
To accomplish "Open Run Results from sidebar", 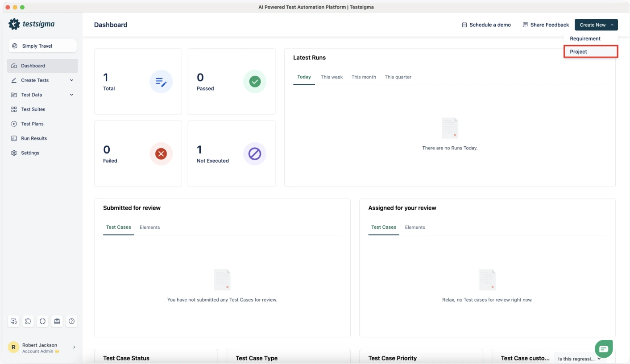I will [34, 138].
